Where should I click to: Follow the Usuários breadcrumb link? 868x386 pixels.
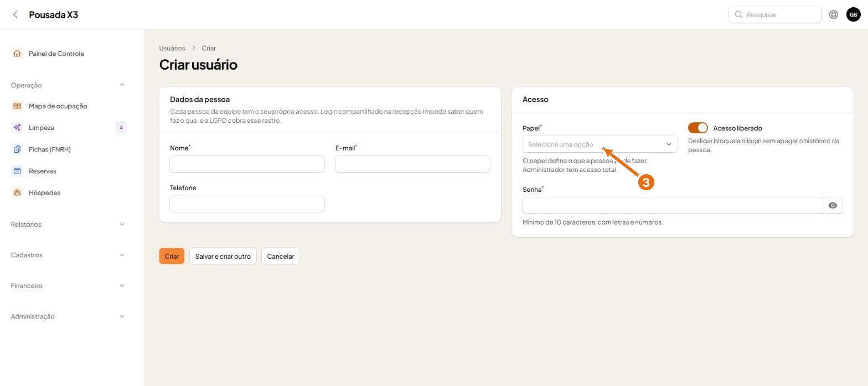[172, 48]
